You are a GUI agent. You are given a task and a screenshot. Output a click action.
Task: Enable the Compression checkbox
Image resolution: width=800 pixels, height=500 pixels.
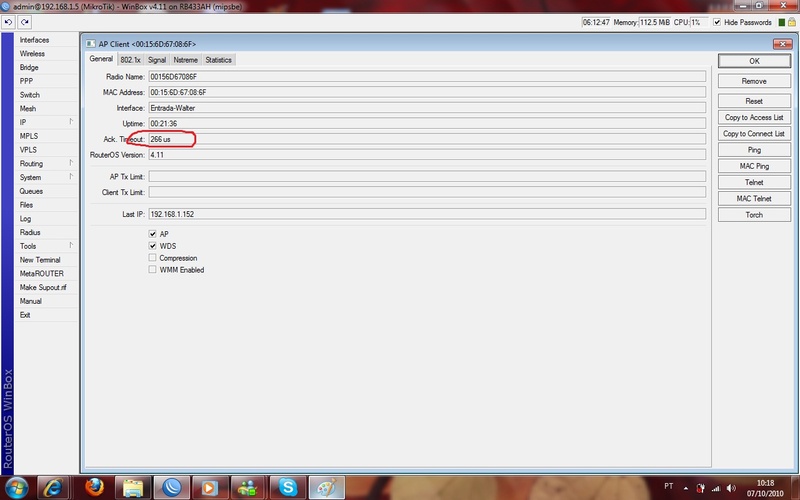point(152,258)
